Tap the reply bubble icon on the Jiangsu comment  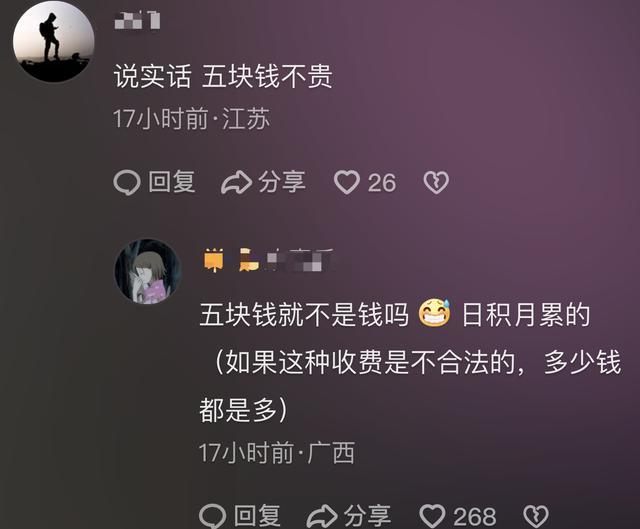(x=127, y=182)
